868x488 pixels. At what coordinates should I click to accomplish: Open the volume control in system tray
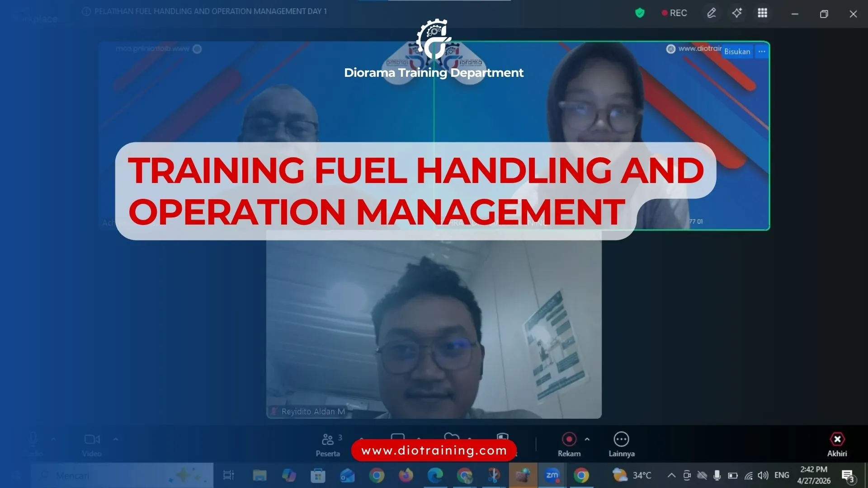[763, 475]
